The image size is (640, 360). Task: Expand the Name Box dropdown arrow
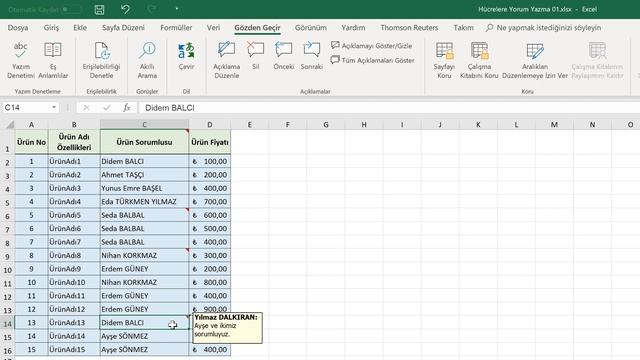point(54,108)
